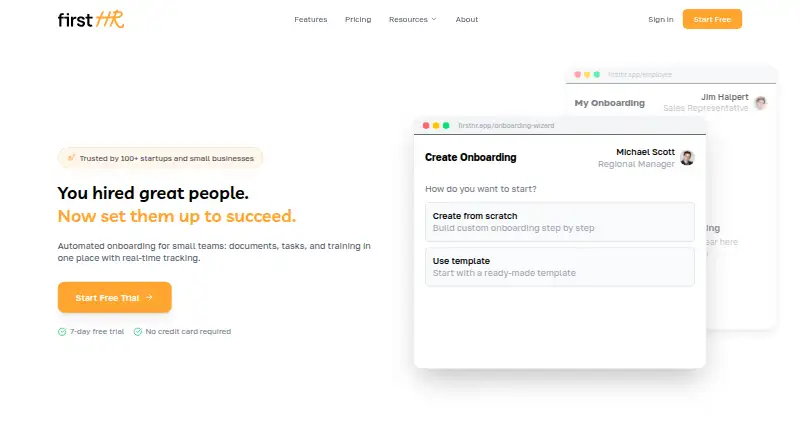800x440 pixels.
Task: Click the firstHR logo
Action: tap(91, 19)
